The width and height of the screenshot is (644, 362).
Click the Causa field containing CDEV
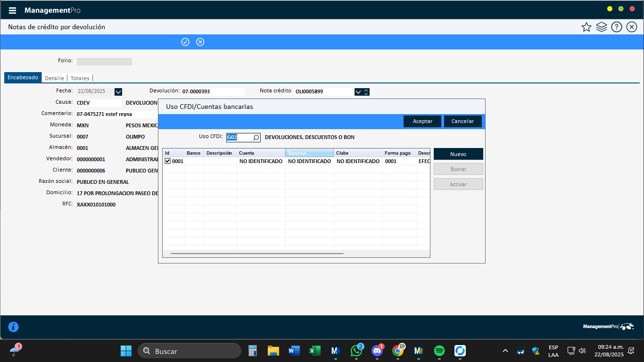click(x=99, y=103)
